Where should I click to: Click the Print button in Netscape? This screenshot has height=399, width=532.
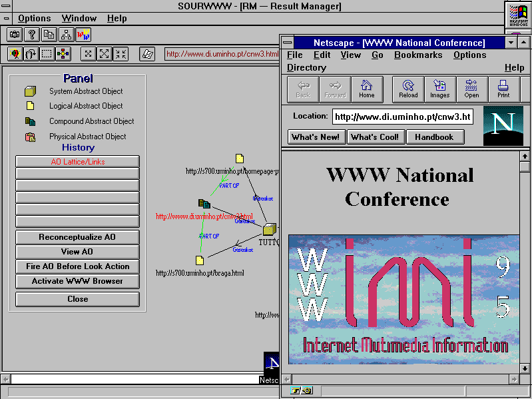coord(503,89)
